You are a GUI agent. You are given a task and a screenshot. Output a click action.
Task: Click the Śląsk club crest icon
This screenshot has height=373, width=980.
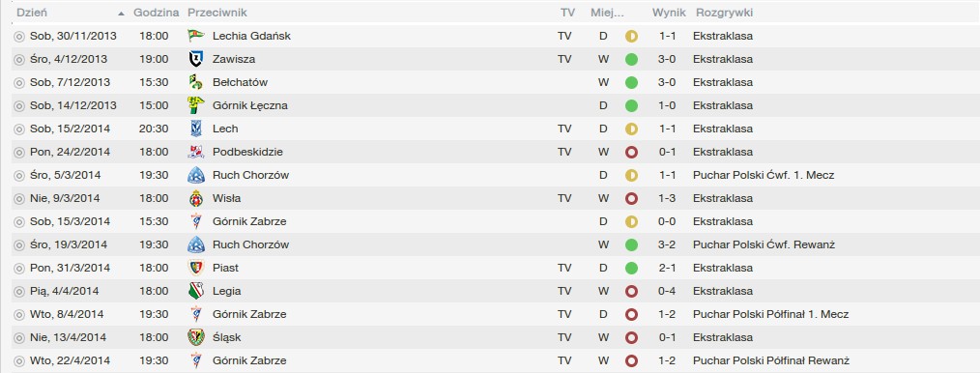tap(195, 337)
